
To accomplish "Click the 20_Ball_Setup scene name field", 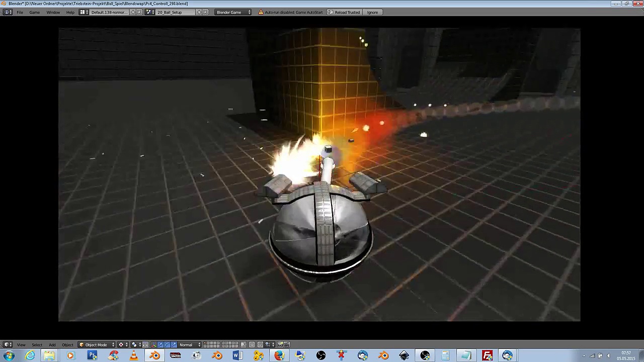I will [x=174, y=12].
